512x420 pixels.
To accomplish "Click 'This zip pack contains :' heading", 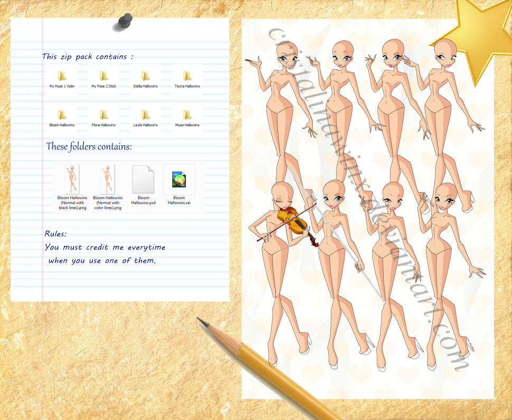I will click(88, 57).
